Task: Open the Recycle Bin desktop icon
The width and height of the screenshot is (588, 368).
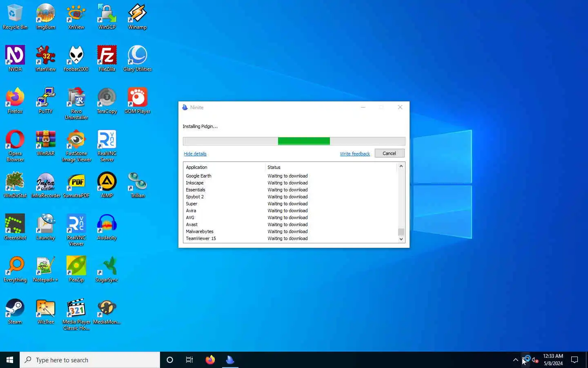Action: [15, 17]
